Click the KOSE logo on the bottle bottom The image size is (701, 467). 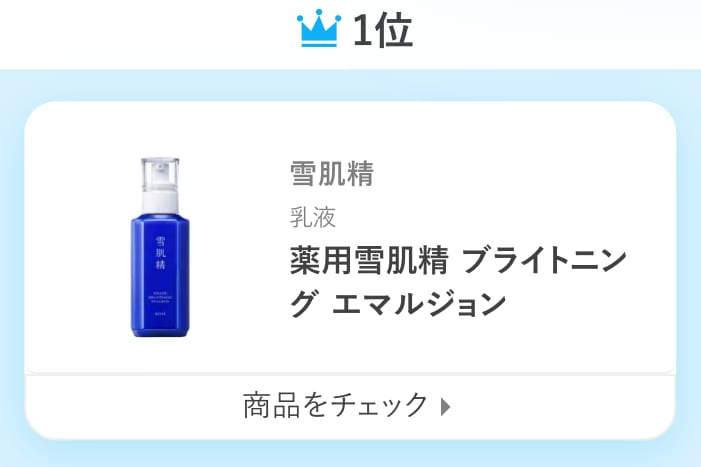coord(160,313)
